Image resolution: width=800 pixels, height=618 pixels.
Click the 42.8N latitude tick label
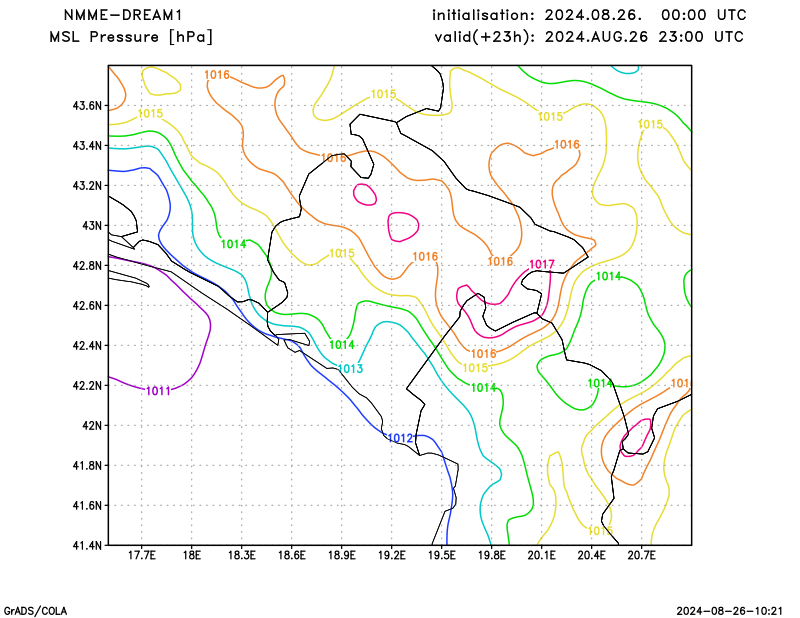(x=87, y=266)
